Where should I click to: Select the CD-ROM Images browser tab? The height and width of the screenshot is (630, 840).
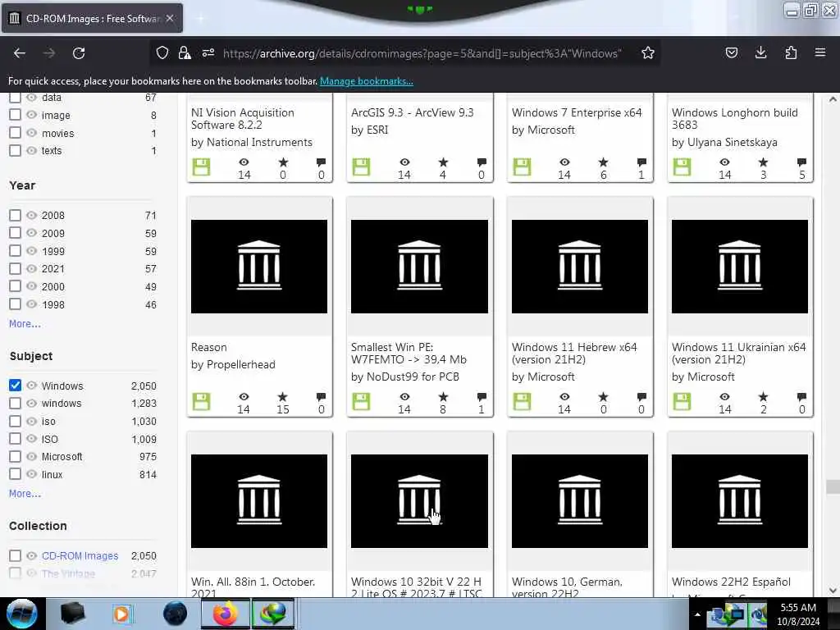(x=92, y=18)
